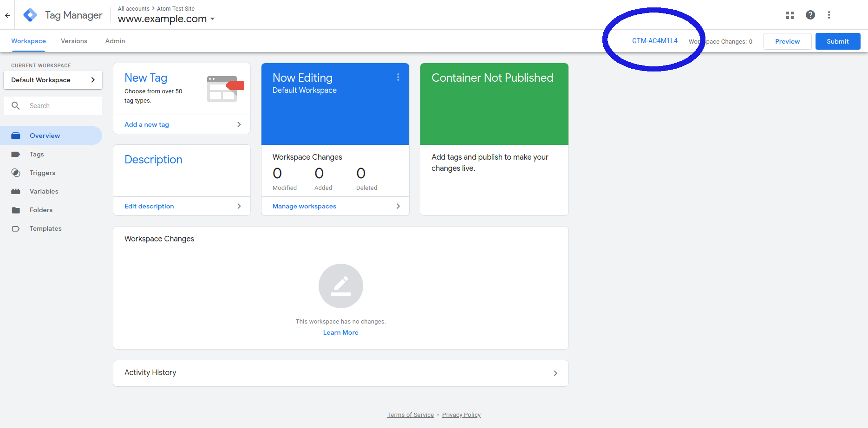Open Now Editing card three-dot menu

coord(398,78)
